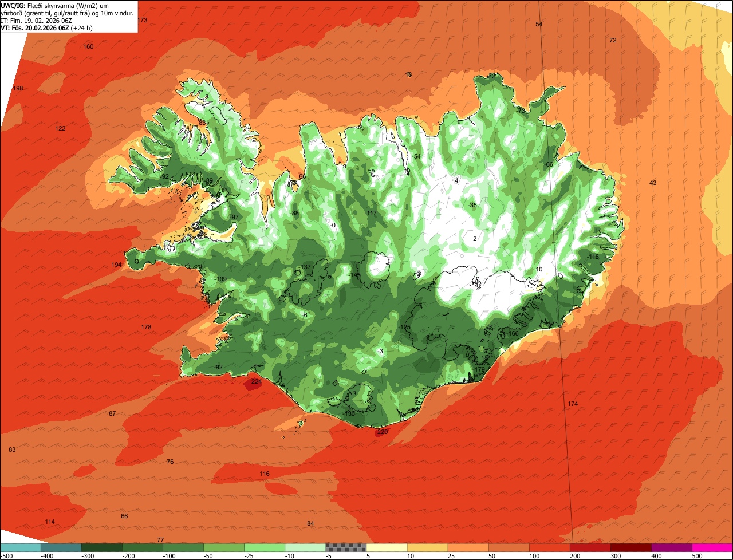The image size is (733, 560).
Task: Click the map value 87 in the southwest sea
Action: point(112,414)
